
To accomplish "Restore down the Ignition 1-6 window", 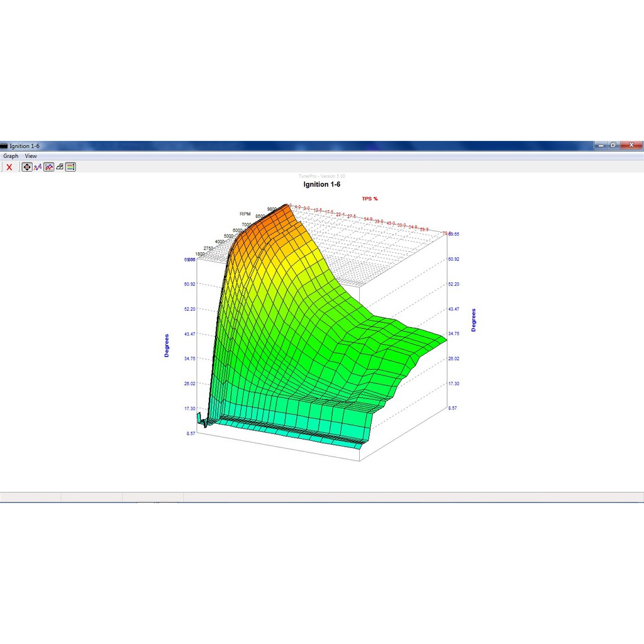I will click(x=613, y=145).
